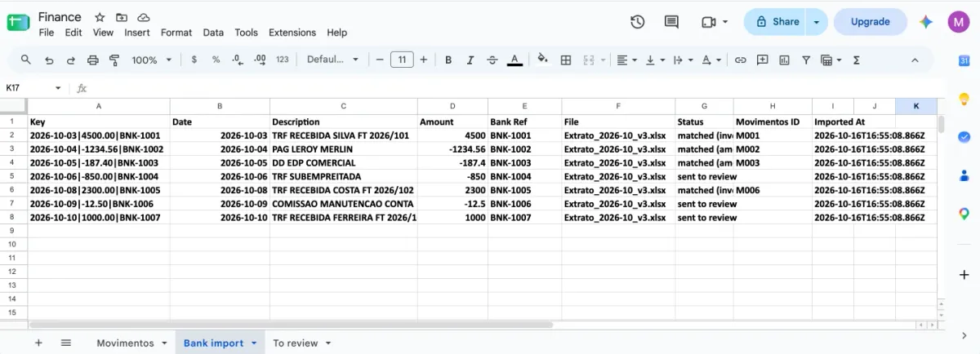Apply strikethrough formatting
The image size is (980, 354).
tap(492, 60)
